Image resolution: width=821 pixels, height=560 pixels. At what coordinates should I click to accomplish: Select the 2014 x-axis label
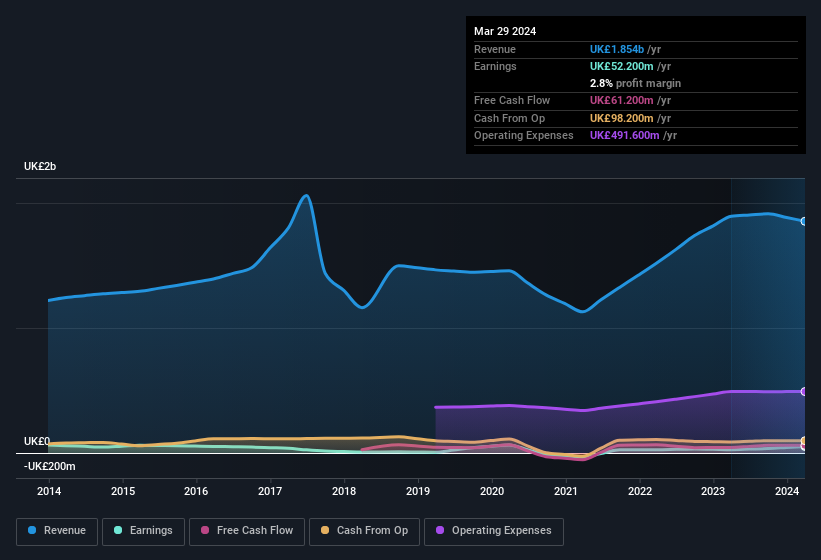[x=49, y=491]
